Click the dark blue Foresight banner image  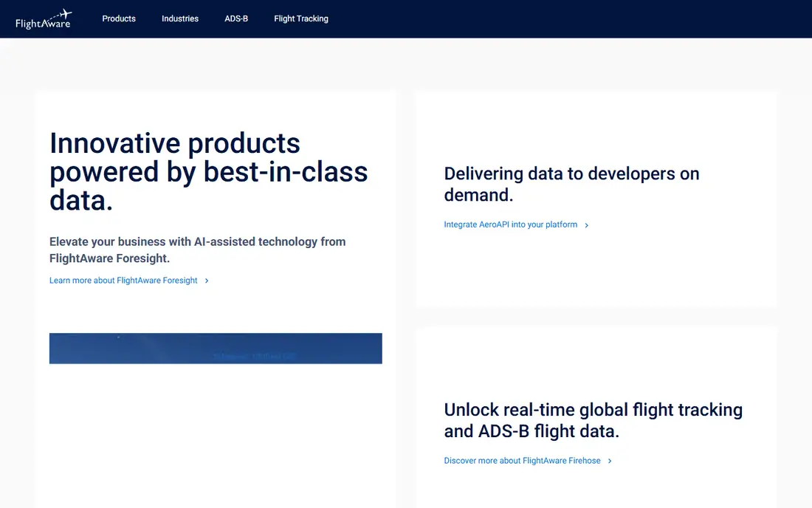216,349
